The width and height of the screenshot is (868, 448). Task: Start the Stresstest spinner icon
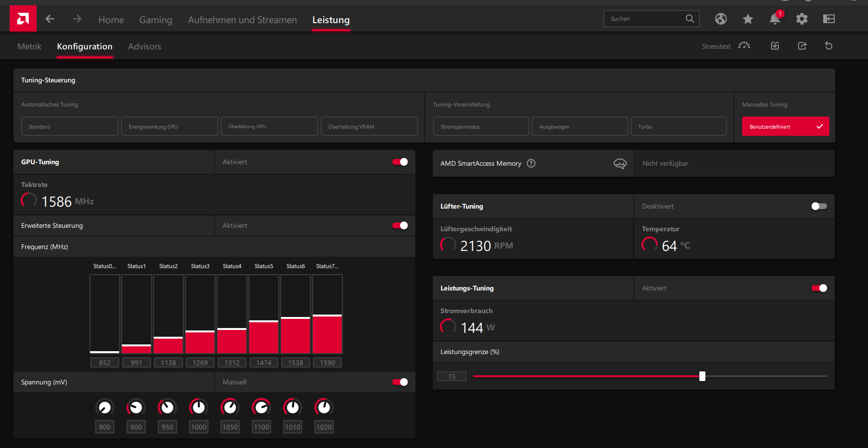click(x=744, y=46)
